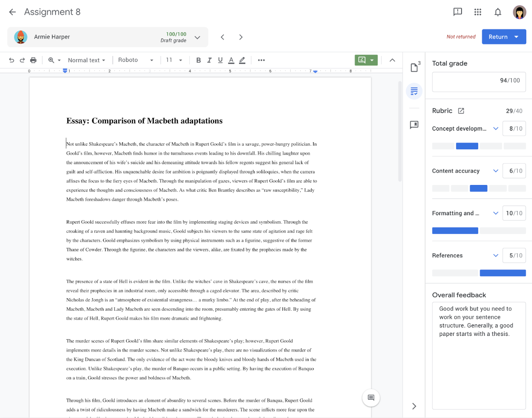Open the comment bank icon
532x418 pixels.
(x=414, y=125)
